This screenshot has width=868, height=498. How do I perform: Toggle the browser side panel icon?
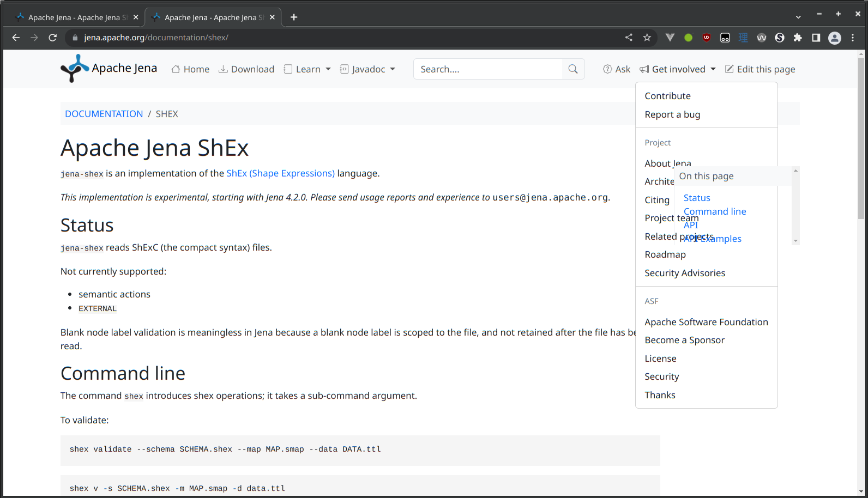pyautogui.click(x=816, y=38)
